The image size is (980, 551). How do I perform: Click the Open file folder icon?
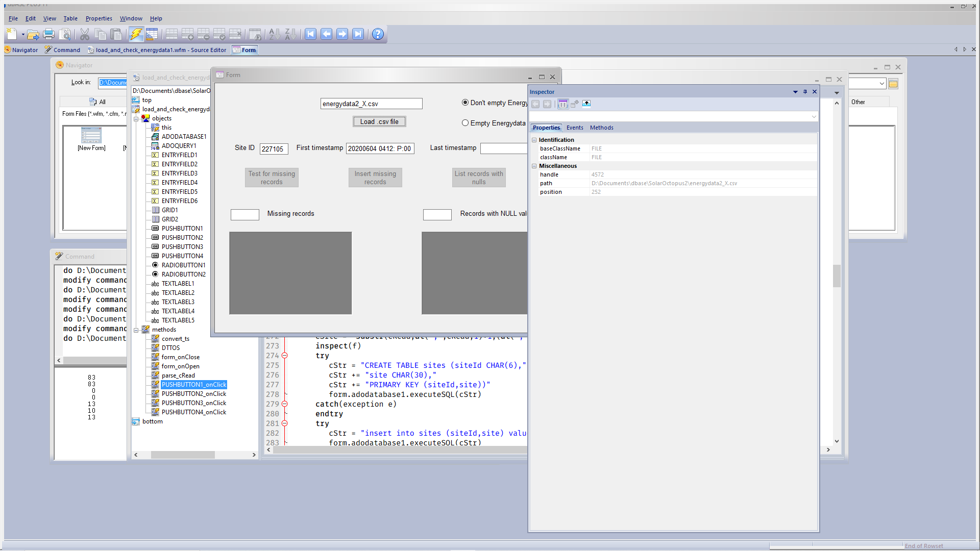[33, 34]
